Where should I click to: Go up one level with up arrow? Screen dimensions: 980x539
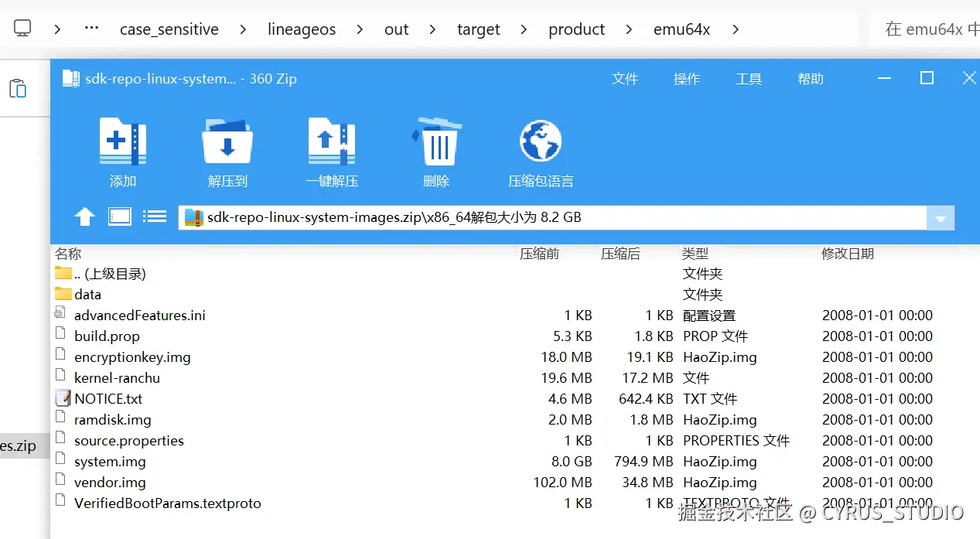[84, 217]
